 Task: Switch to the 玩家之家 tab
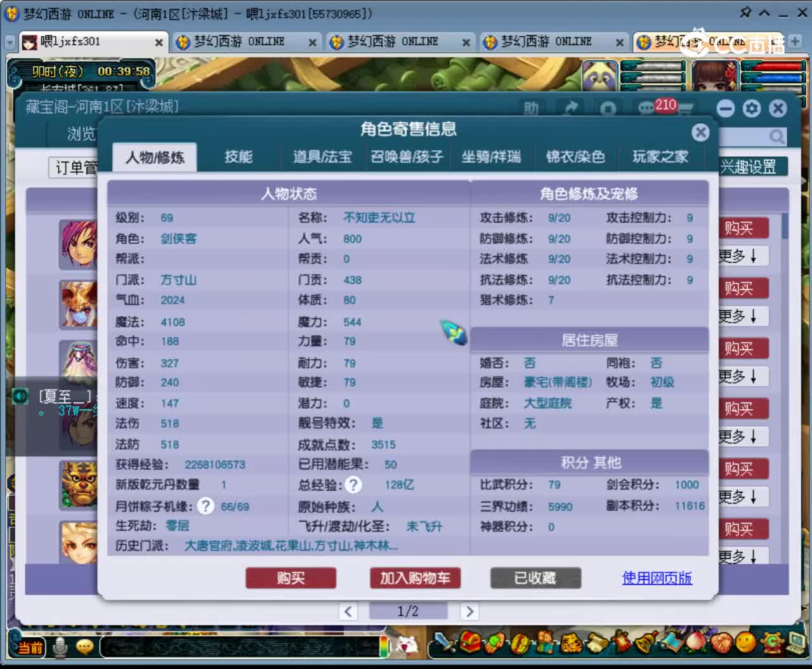[x=660, y=157]
